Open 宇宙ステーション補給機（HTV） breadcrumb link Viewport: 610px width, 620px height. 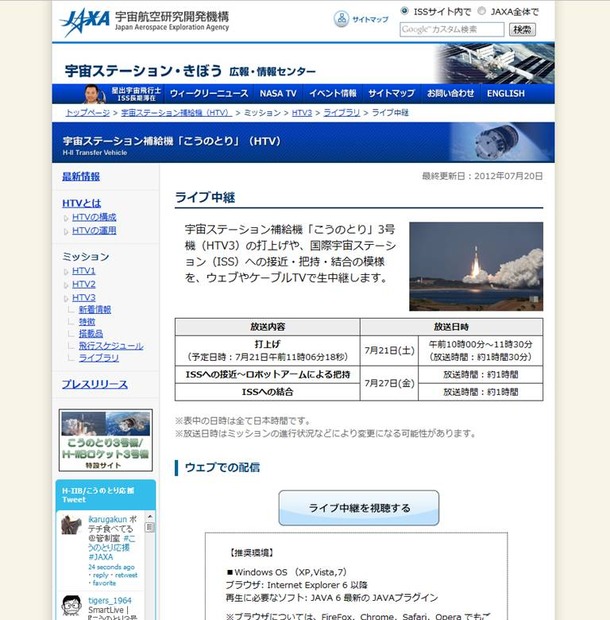coord(176,113)
